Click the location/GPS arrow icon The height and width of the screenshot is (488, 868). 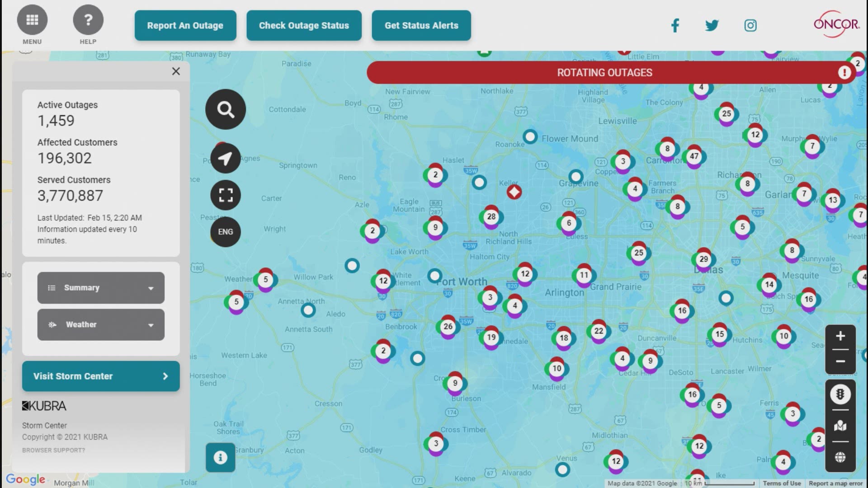[225, 157]
